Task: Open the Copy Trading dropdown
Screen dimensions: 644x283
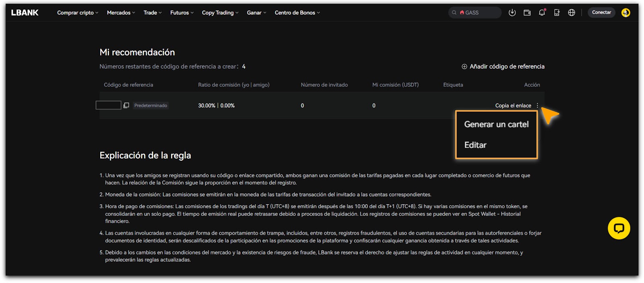Action: tap(220, 12)
